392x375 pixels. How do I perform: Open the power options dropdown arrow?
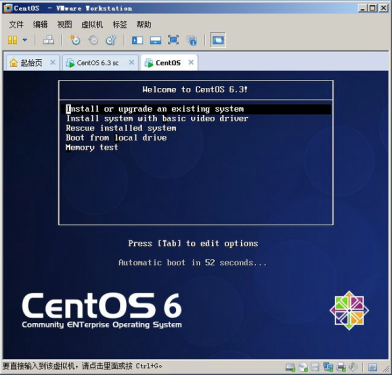tap(25, 40)
